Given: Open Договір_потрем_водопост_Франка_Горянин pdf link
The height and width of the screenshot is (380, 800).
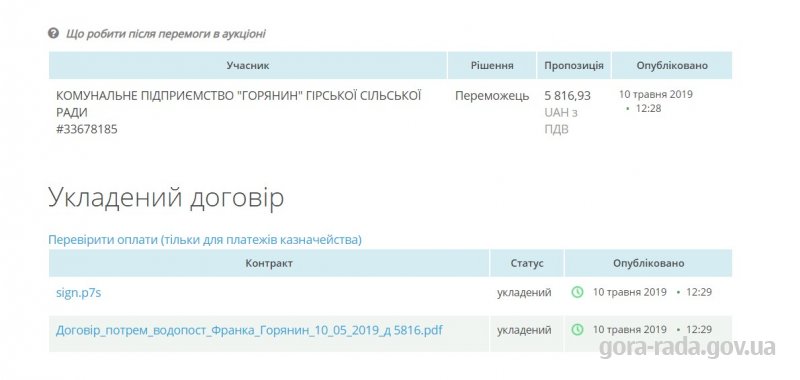Looking at the screenshot, I should tap(249, 331).
